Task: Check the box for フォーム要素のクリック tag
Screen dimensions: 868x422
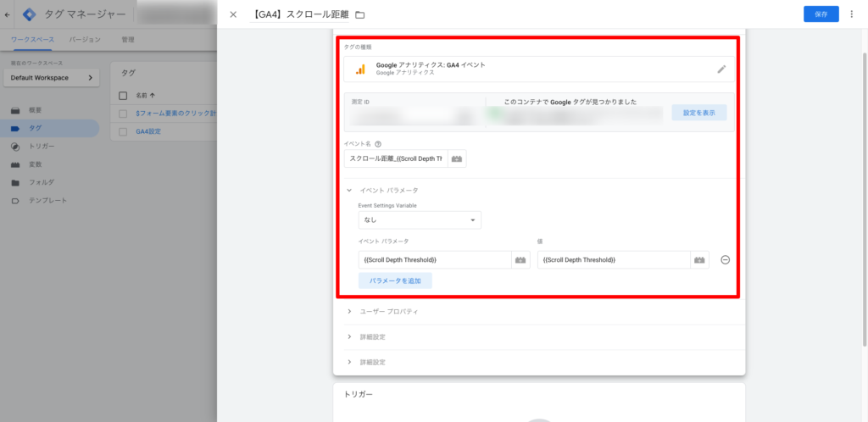Action: coord(123,114)
